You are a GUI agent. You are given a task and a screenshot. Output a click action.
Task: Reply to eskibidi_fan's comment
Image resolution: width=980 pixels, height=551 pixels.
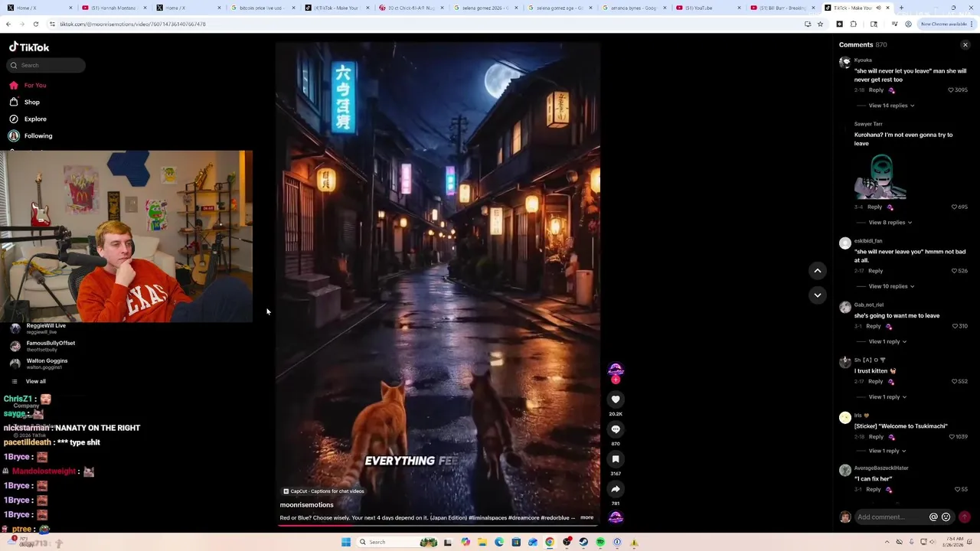[x=875, y=271]
